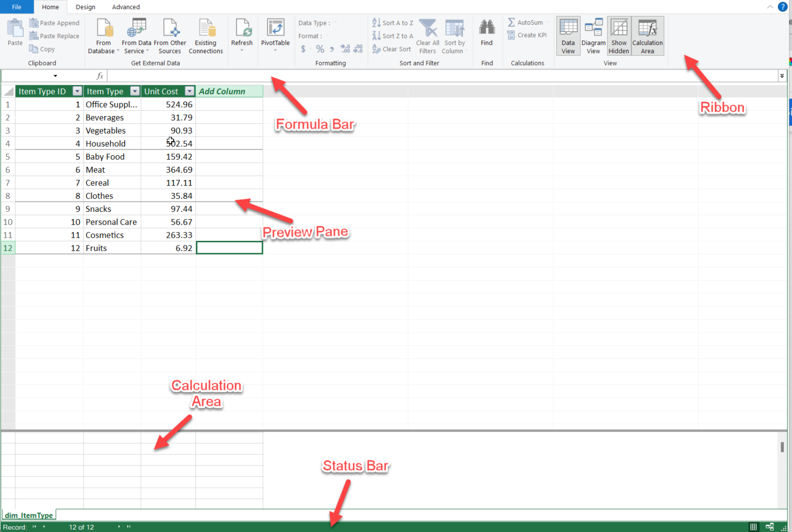Click Sort A to Z
This screenshot has width=792, height=532.
(392, 22)
